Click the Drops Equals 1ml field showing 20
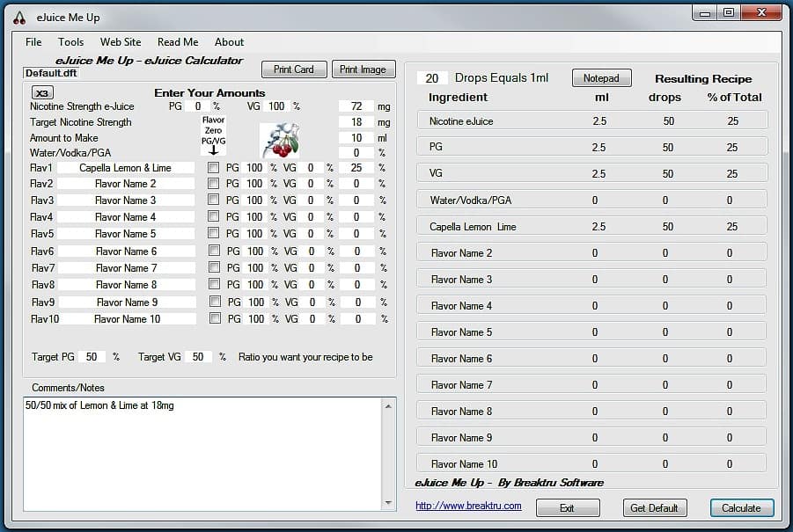This screenshot has height=532, width=793. point(432,78)
